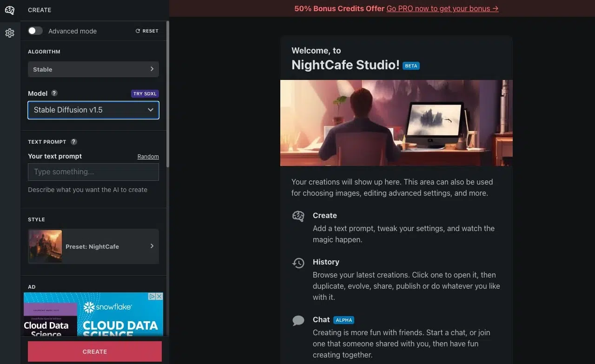Open the settings gear in sidebar
595x364 pixels.
coord(10,33)
